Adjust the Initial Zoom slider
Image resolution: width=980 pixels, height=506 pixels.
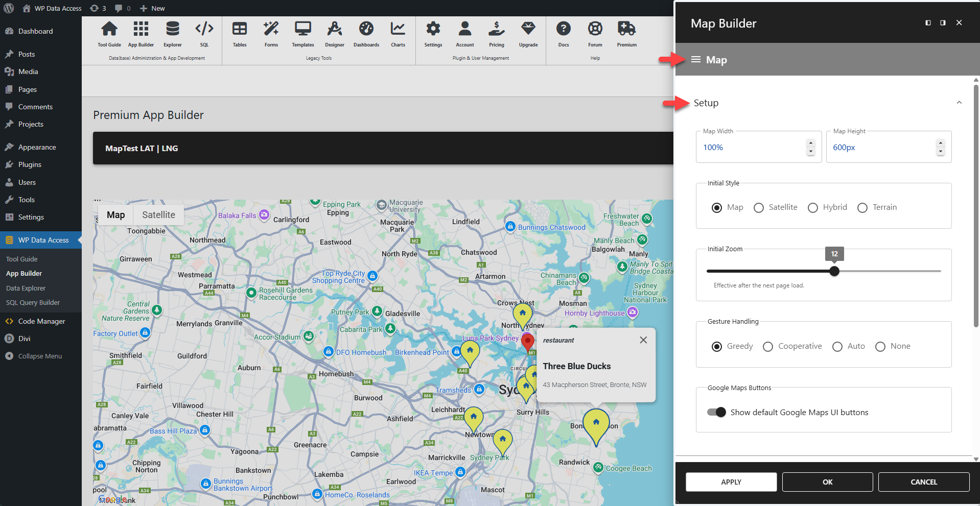(834, 271)
